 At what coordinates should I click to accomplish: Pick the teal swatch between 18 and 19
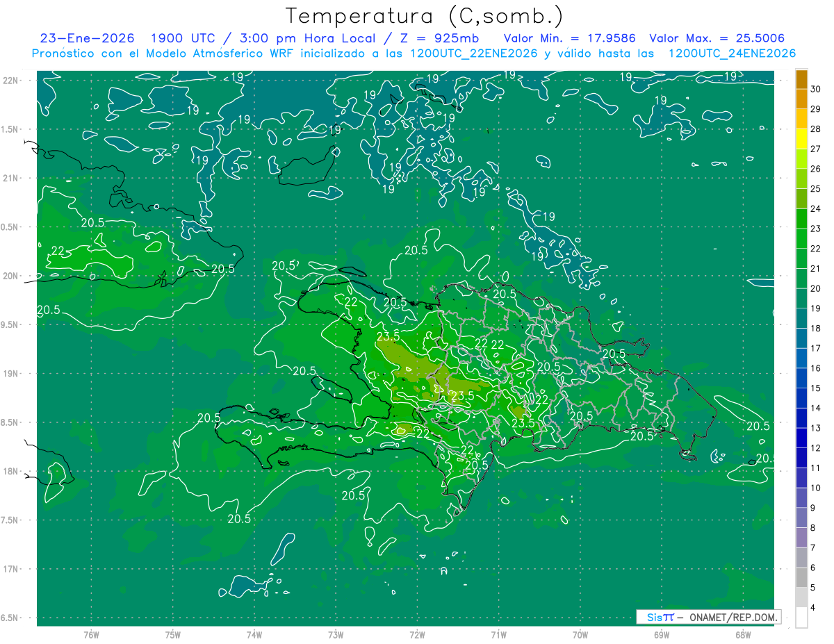pyautogui.click(x=801, y=318)
